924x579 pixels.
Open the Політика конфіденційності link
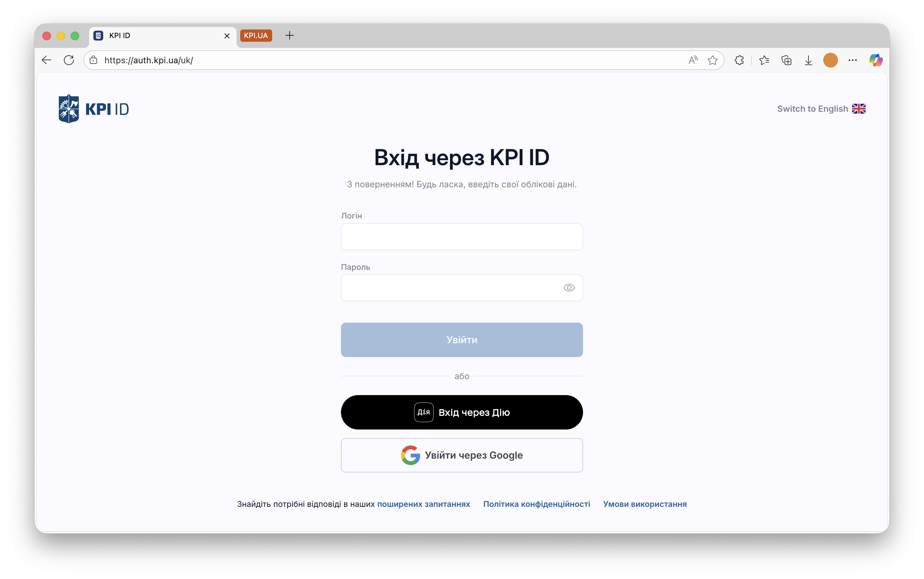click(536, 504)
